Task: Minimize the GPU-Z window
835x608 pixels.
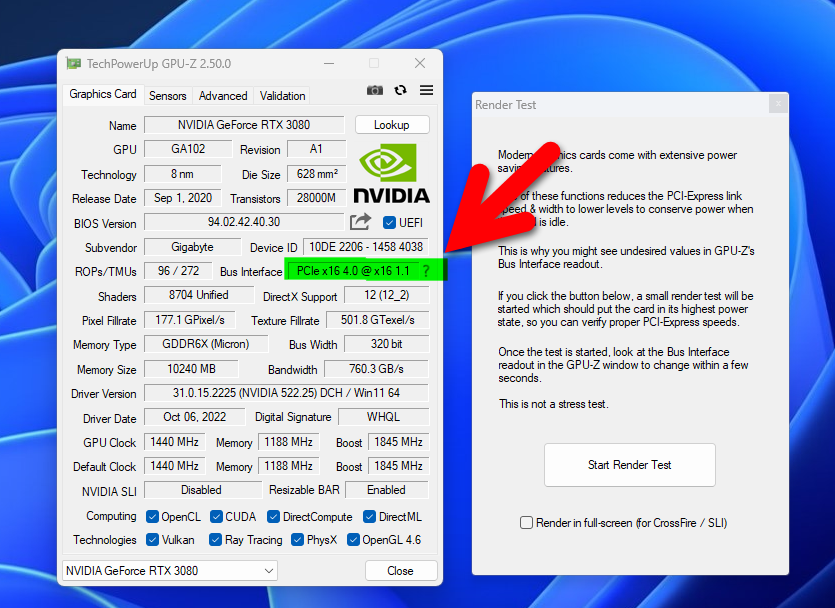Action: pyautogui.click(x=329, y=63)
